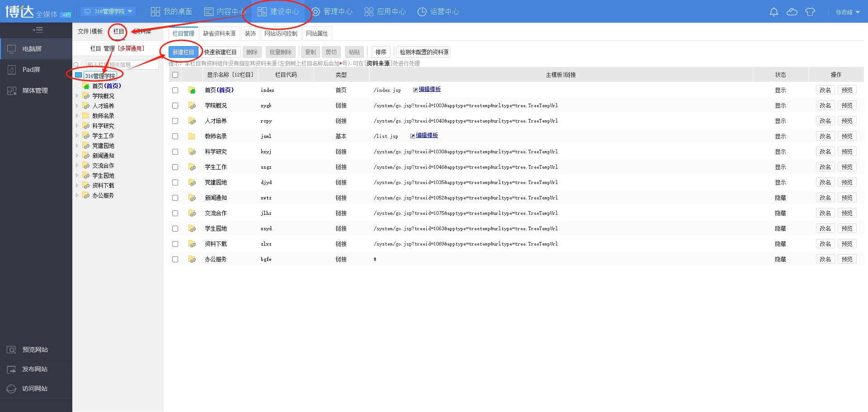Viewport: 868px width, 412px height.
Task: Expand the 资料下载 tree node
Action: pos(77,185)
